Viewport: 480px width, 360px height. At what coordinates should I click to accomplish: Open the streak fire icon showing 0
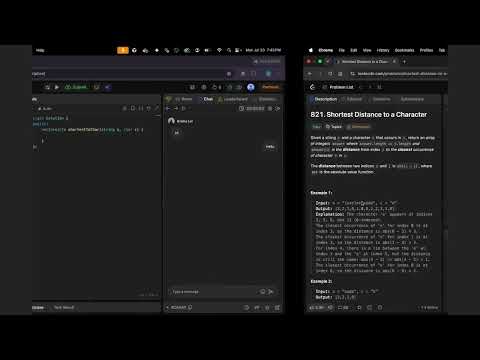(x=217, y=87)
